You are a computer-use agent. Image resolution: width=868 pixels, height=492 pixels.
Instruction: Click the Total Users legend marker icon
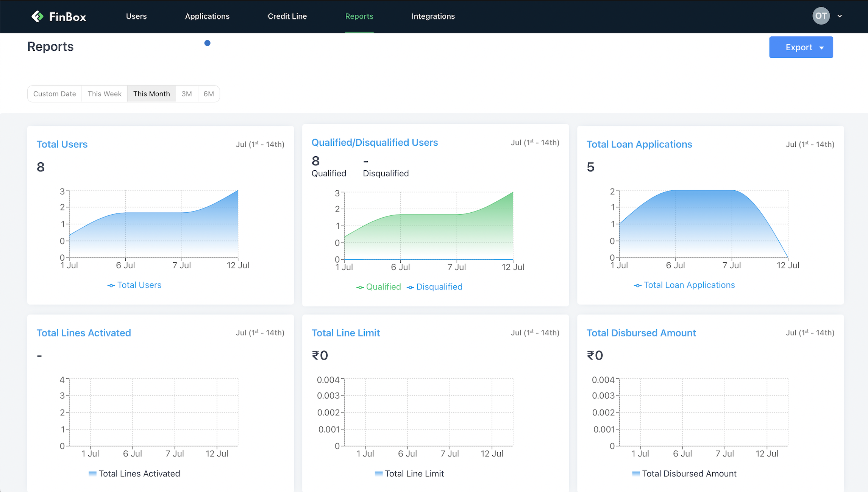[111, 286]
